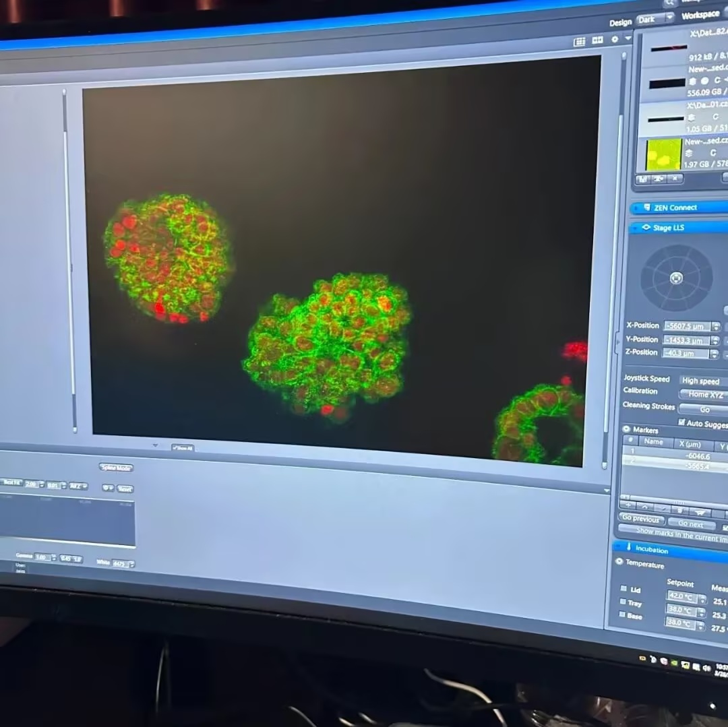Open the Design theme dropdown showing Dark

click(656, 19)
